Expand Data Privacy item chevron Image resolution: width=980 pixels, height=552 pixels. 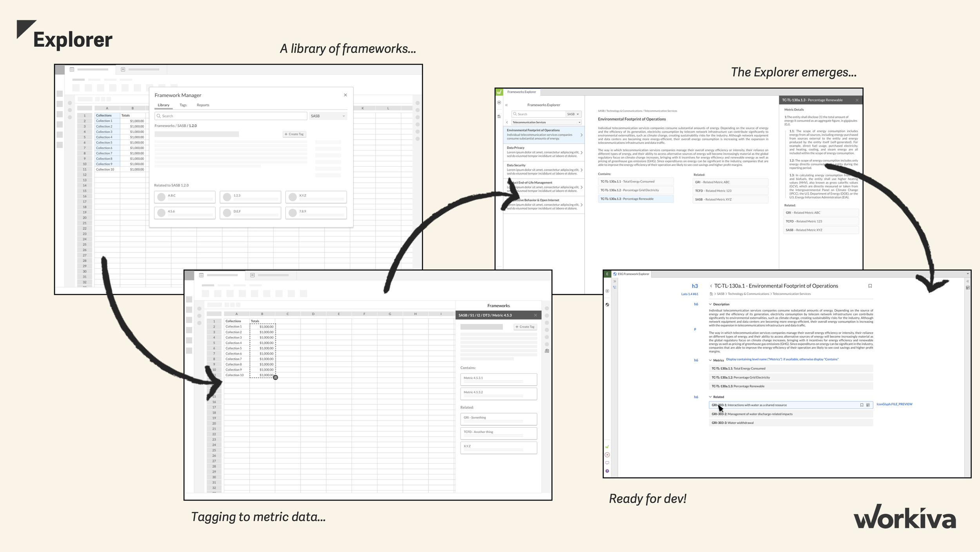[581, 153]
